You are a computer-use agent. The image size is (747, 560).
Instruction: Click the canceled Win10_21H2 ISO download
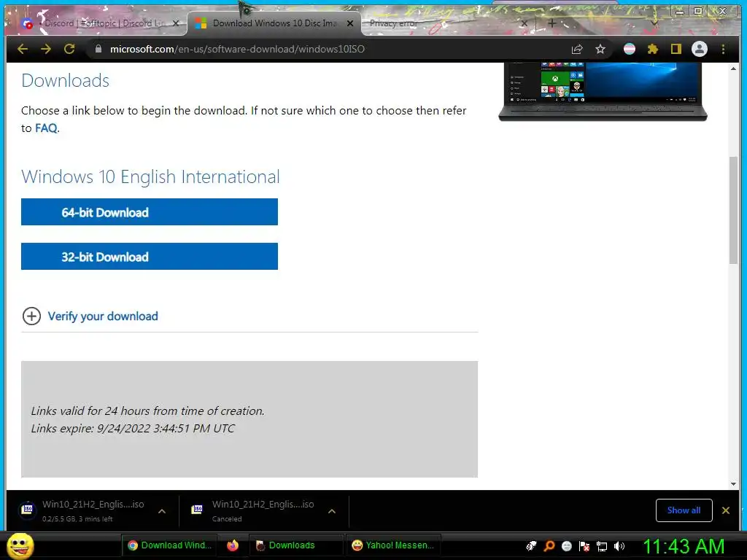263,510
